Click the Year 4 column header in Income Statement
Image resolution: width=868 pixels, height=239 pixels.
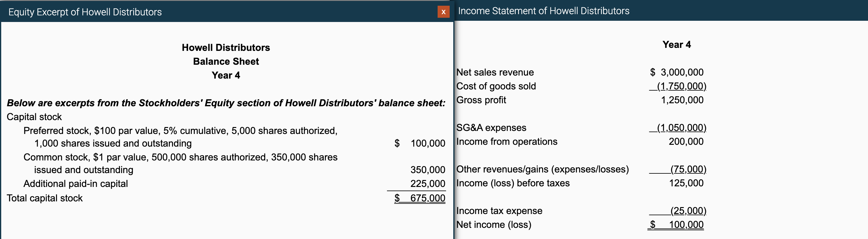[x=677, y=45]
